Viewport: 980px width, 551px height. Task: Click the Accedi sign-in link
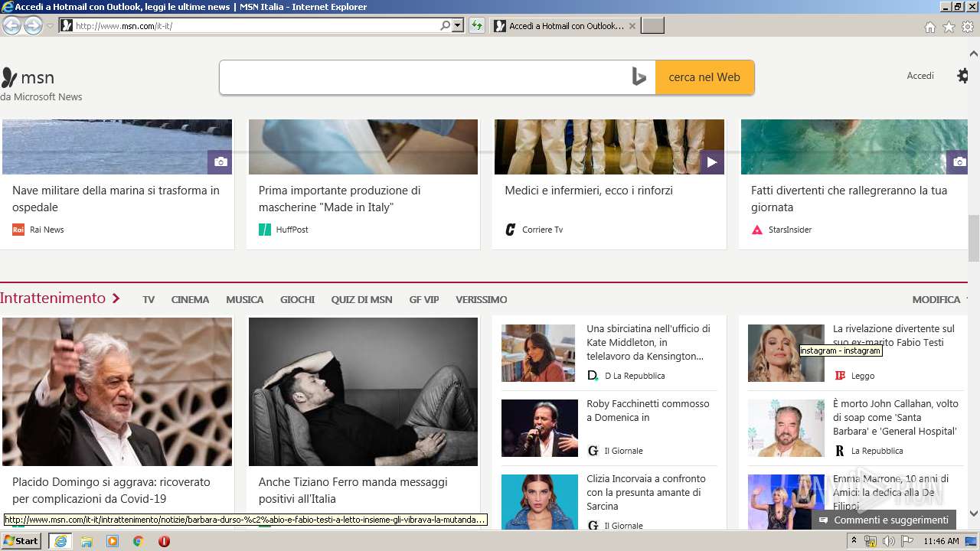click(920, 76)
